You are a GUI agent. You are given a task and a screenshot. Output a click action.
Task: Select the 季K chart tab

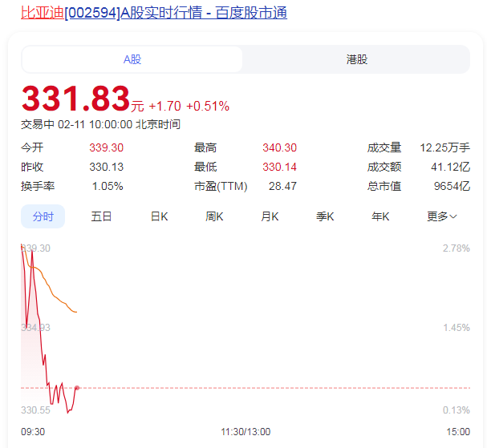coord(325,216)
